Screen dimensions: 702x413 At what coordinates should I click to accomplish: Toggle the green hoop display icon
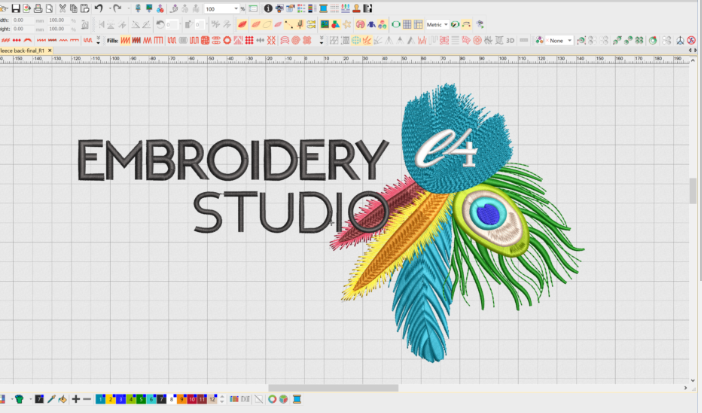396,25
